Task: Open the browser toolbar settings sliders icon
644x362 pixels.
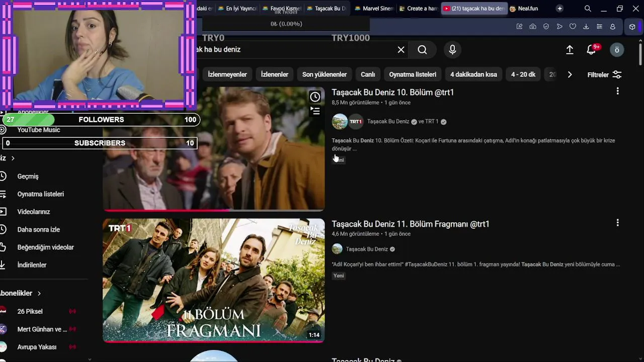Action: click(599, 27)
